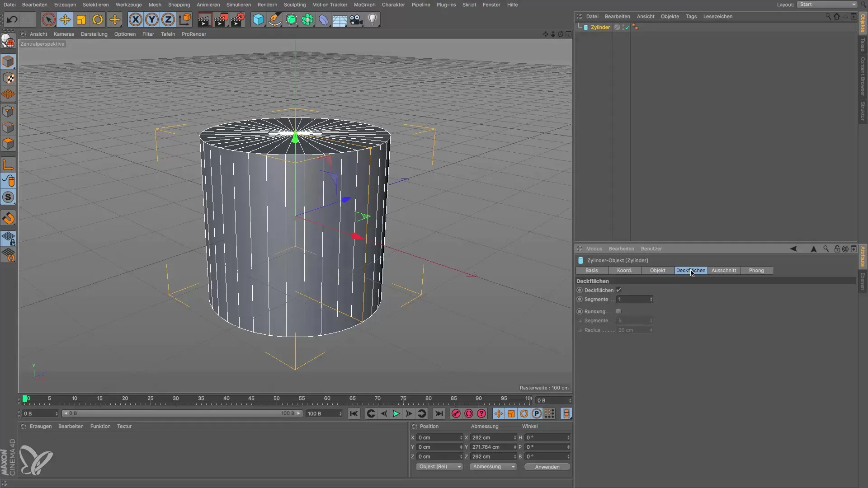Step the Deckflächen Segmente spinner
Image resolution: width=868 pixels, height=488 pixels.
click(x=651, y=299)
